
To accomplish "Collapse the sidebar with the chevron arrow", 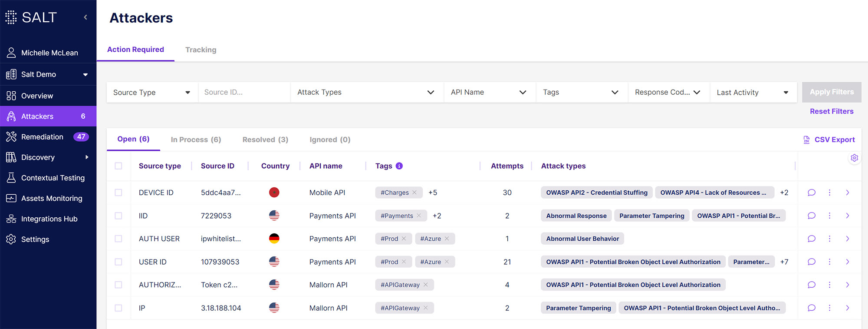I will point(85,17).
